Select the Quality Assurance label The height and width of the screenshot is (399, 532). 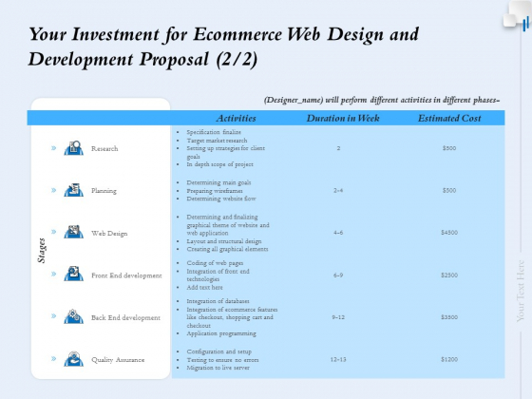click(x=118, y=360)
